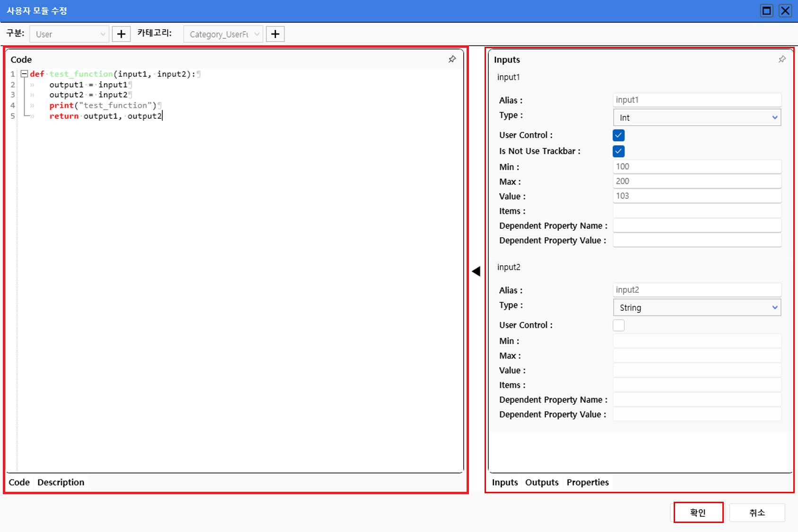Viewport: 798px width, 532px height.
Task: Enable User Control for input2
Action: [618, 325]
